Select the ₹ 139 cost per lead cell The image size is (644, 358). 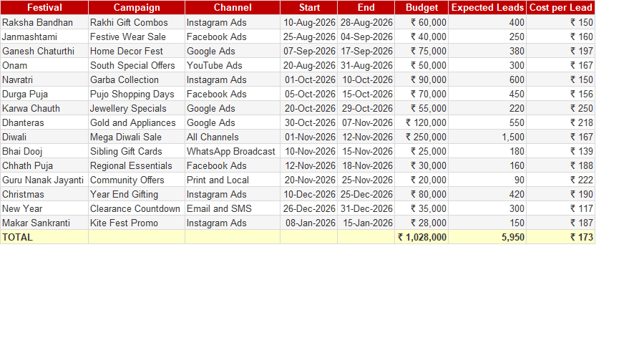[x=560, y=151]
